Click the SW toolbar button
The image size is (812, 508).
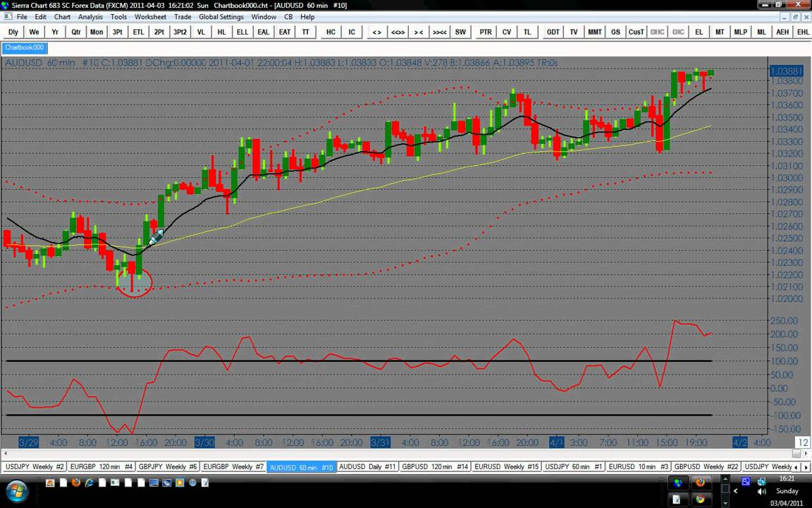tap(460, 32)
